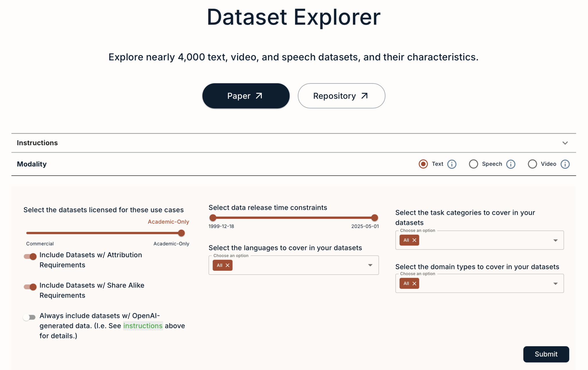588x370 pixels.
Task: Click the license use-case slider handle
Action: 181,233
